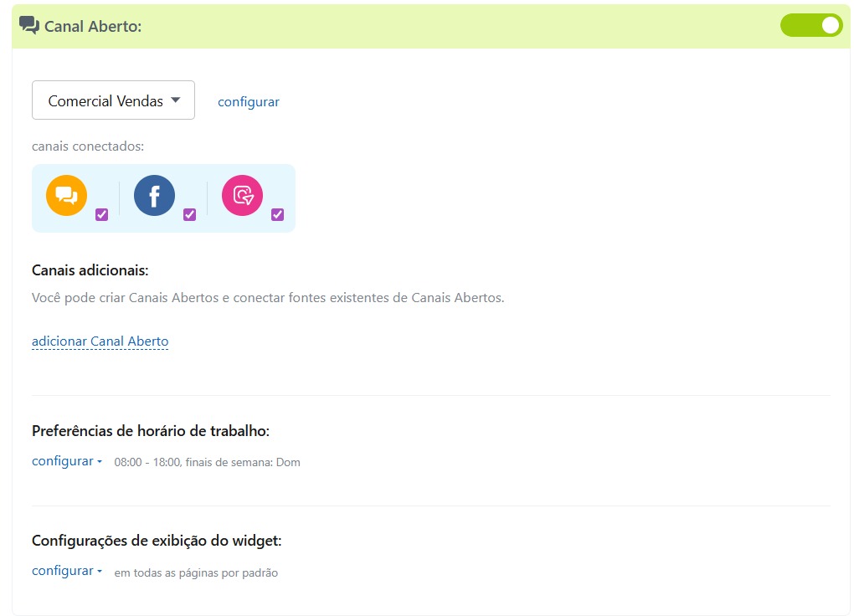
Task: Click the em todas as páginas por padrão text
Action: pyautogui.click(x=196, y=573)
